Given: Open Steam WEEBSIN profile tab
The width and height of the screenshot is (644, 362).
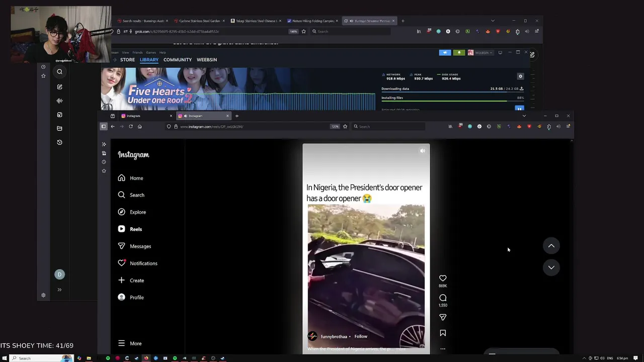Looking at the screenshot, I should pyautogui.click(x=207, y=60).
